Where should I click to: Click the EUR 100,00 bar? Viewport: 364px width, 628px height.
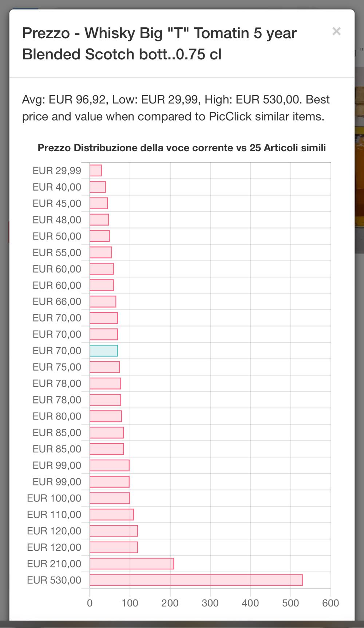[x=110, y=498]
